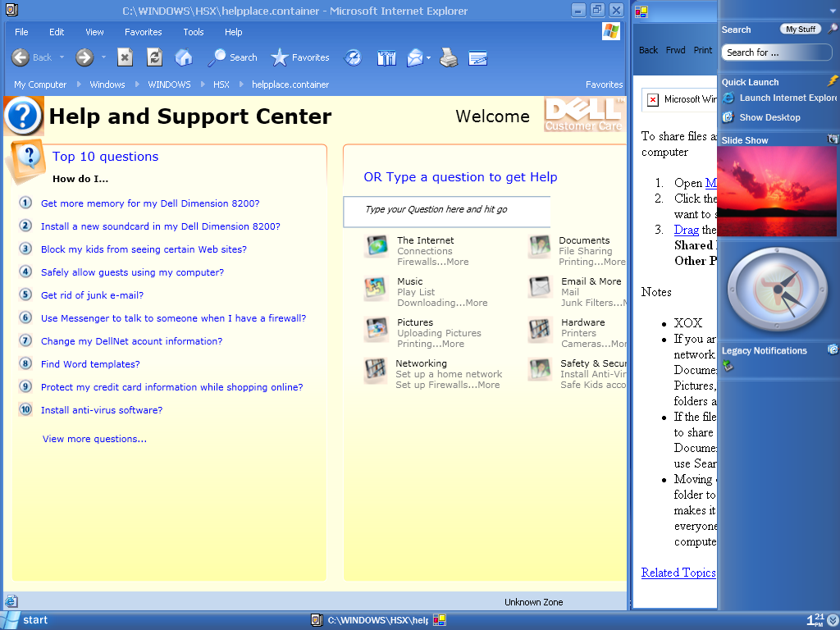Click the Print printer icon

[449, 57]
